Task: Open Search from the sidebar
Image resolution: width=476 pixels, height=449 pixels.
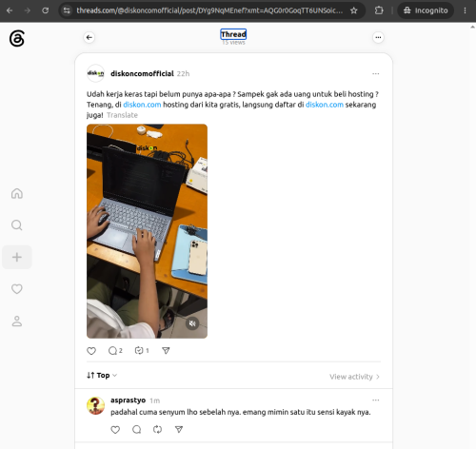Action: 17,225
